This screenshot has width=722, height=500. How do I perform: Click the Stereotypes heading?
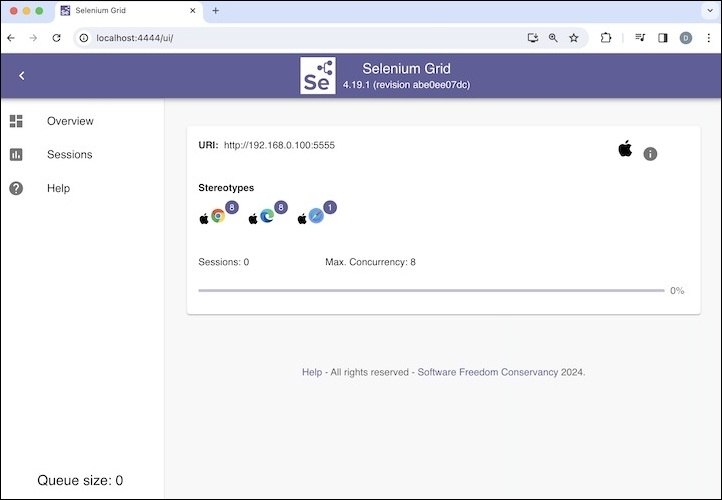tap(226, 187)
